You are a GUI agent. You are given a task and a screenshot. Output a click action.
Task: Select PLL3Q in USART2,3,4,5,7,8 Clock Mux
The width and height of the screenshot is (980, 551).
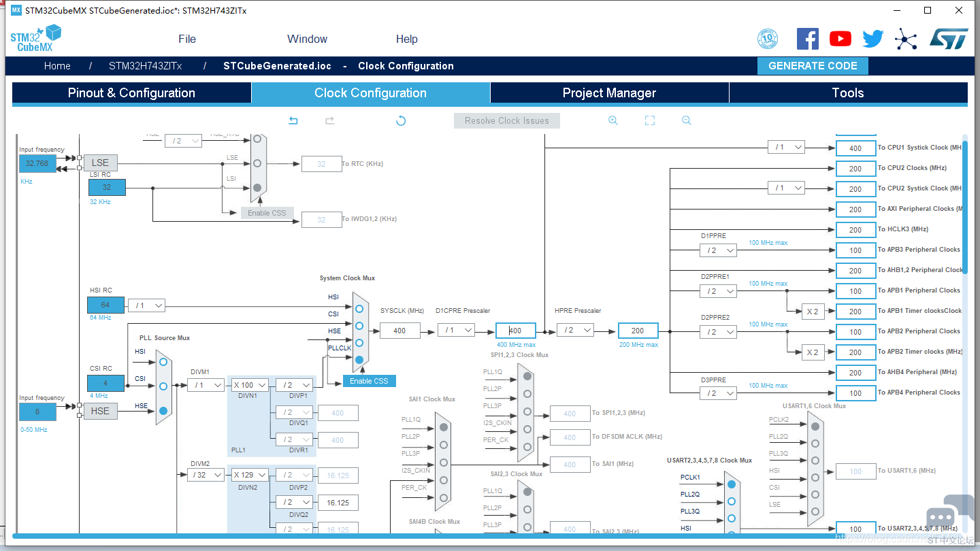(731, 518)
